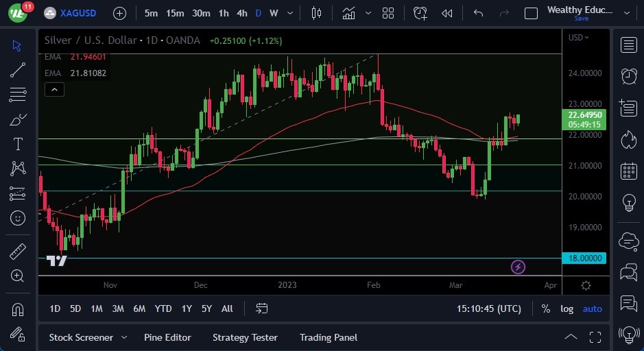The width and height of the screenshot is (644, 351).
Task: Activate the zoom in tool
Action: point(17,276)
